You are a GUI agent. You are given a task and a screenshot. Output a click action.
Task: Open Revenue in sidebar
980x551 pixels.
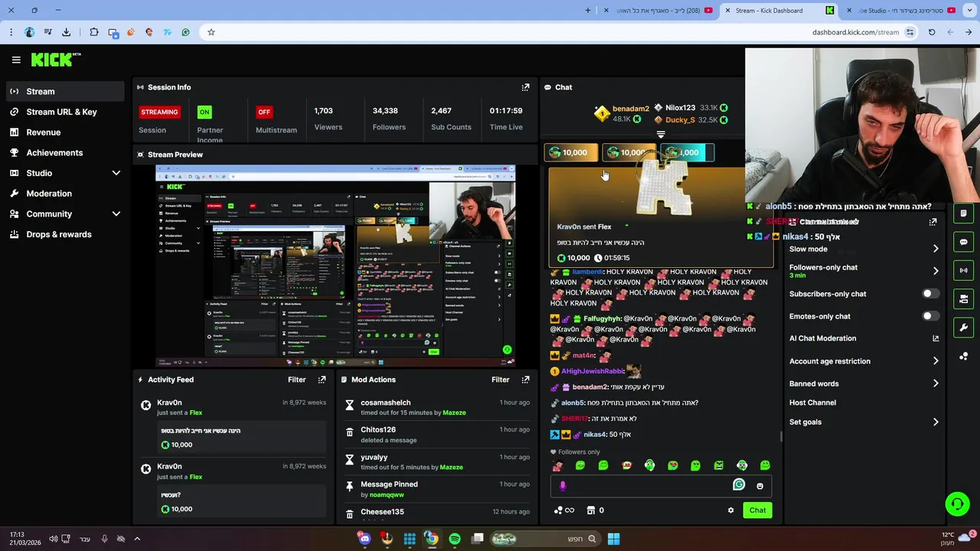coord(65,132)
